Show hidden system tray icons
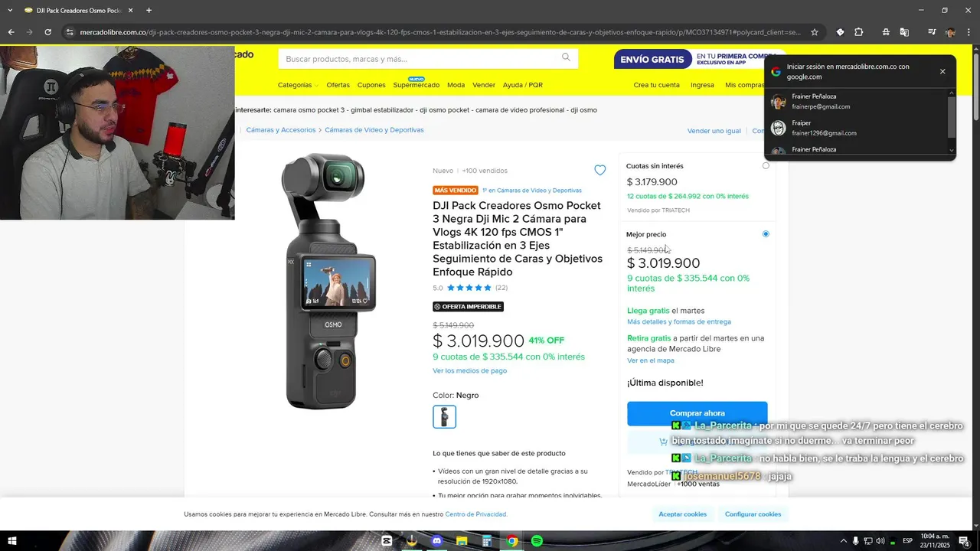The height and width of the screenshot is (551, 980). click(844, 541)
